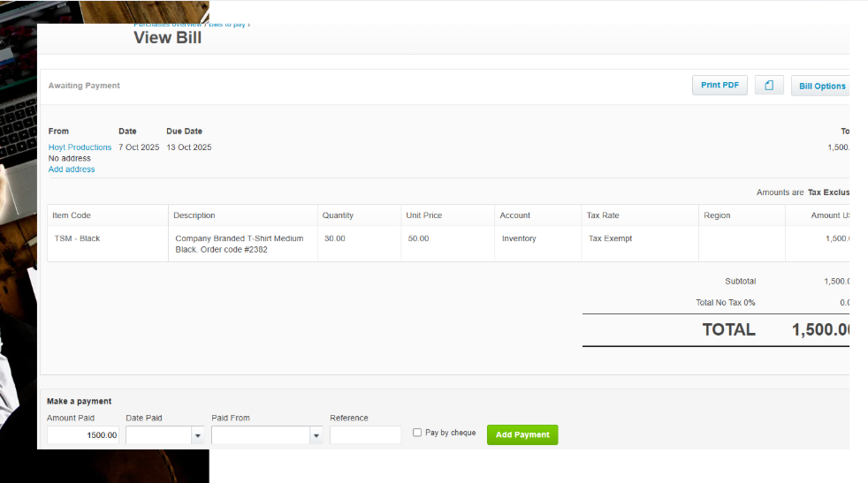The image size is (868, 483).
Task: Click the Subtotal label
Action: [740, 281]
